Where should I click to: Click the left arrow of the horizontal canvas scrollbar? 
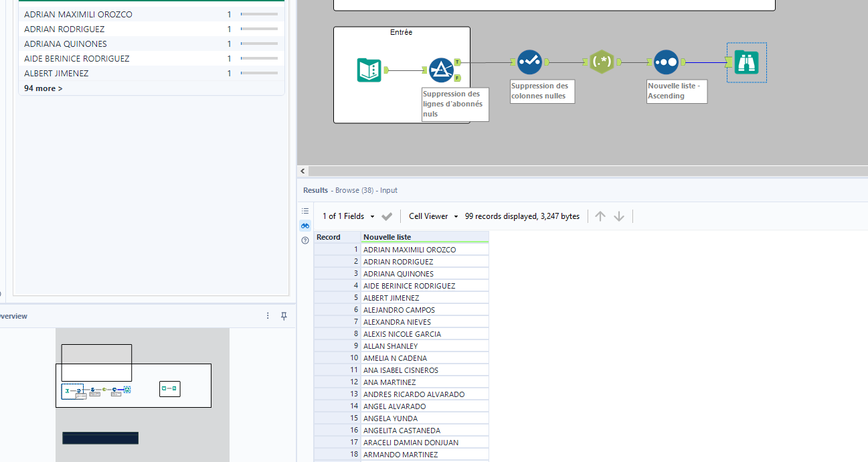[302, 171]
